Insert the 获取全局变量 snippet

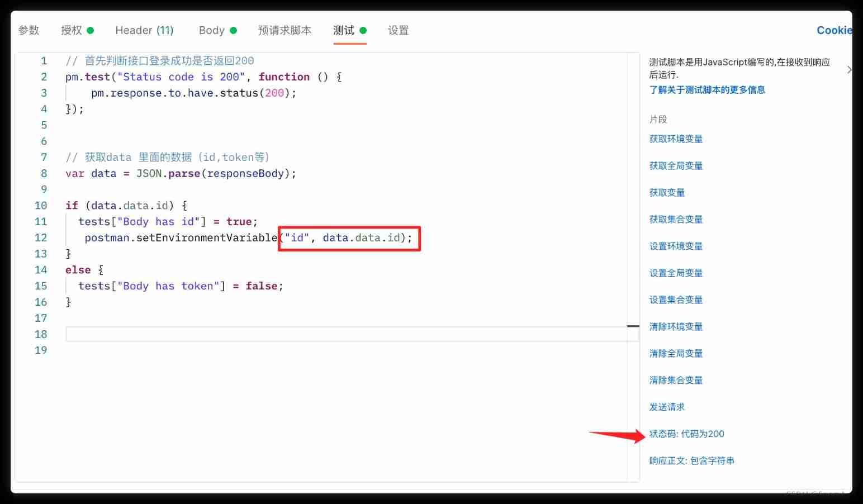(x=676, y=165)
